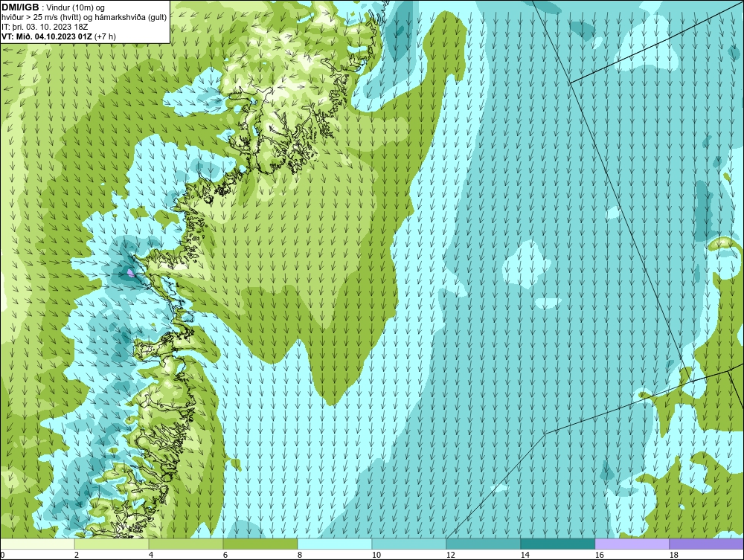Screen dimensions: 744x560
Task: Click the 6-8 m/s green legend swatch
Action: [260, 544]
